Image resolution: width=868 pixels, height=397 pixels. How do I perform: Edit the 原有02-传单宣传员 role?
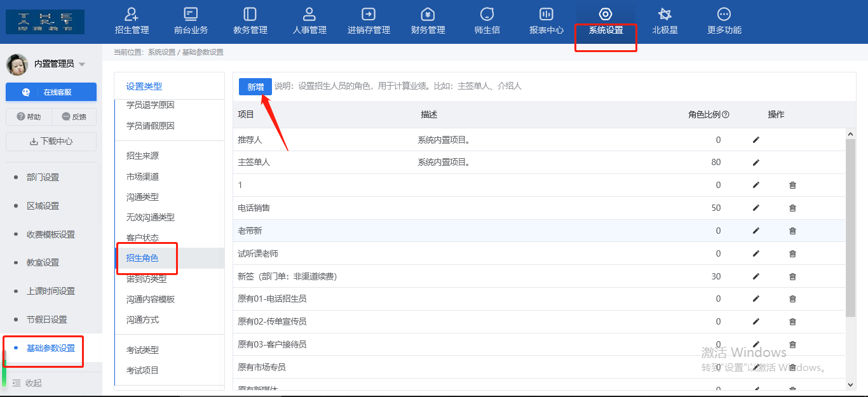pyautogui.click(x=756, y=321)
